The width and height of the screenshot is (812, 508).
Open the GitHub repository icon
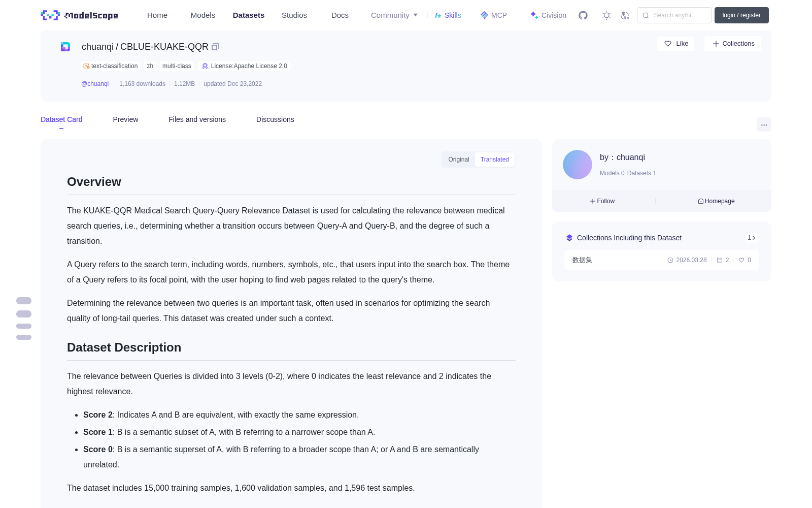(x=583, y=15)
